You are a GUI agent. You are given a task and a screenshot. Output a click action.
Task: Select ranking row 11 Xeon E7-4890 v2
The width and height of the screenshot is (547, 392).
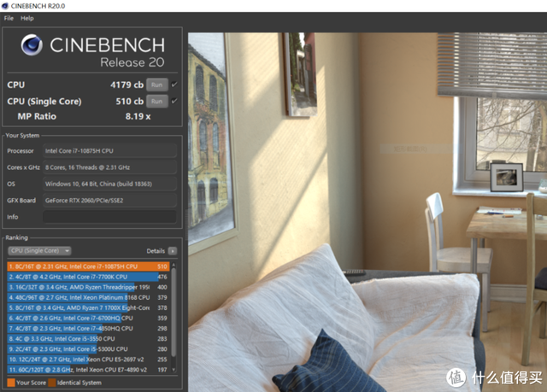[88, 370]
